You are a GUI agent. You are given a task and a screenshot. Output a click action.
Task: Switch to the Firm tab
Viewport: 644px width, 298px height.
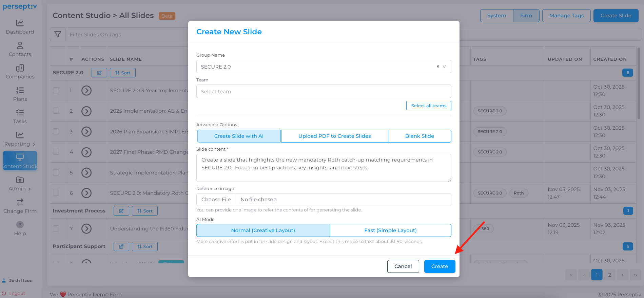tap(526, 16)
